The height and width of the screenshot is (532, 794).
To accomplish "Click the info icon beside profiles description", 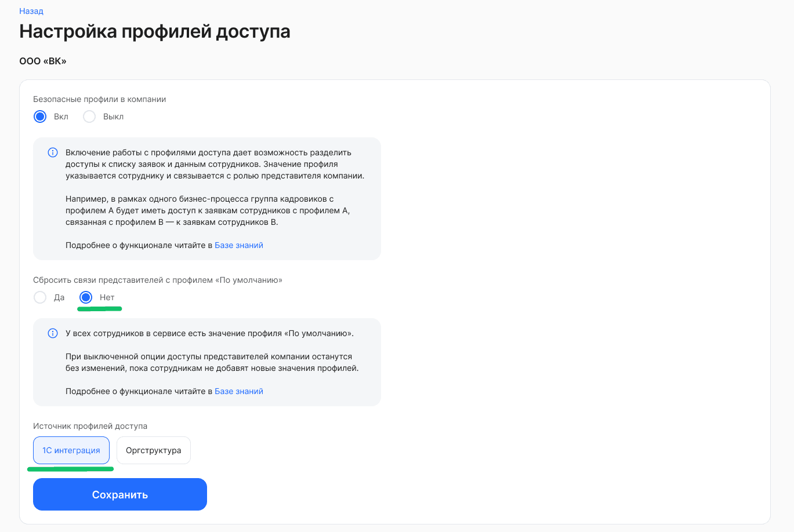I will coord(53,152).
